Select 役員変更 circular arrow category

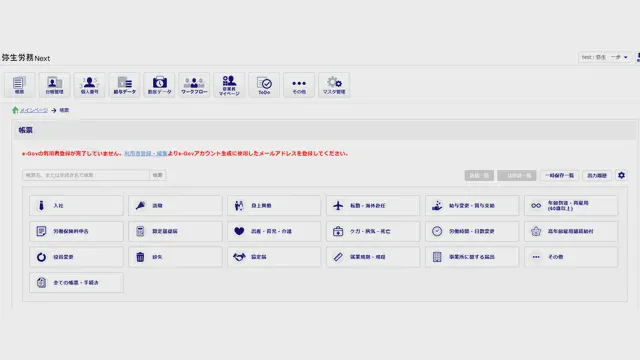point(76,257)
